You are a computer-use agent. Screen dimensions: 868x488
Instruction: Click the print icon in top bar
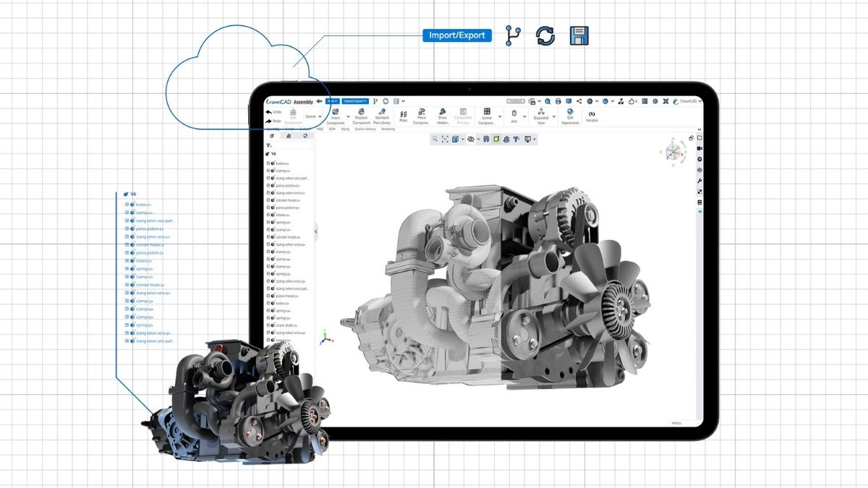(558, 101)
